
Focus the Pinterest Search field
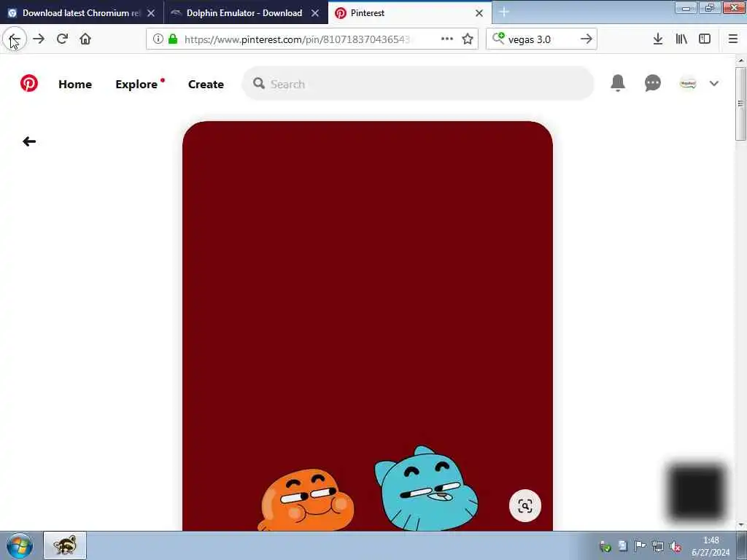click(x=418, y=84)
